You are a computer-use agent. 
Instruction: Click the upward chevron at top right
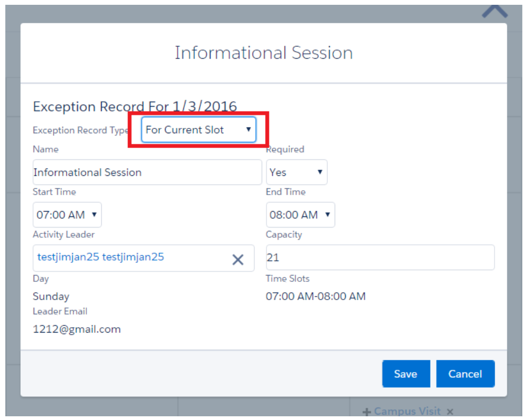pos(494,11)
